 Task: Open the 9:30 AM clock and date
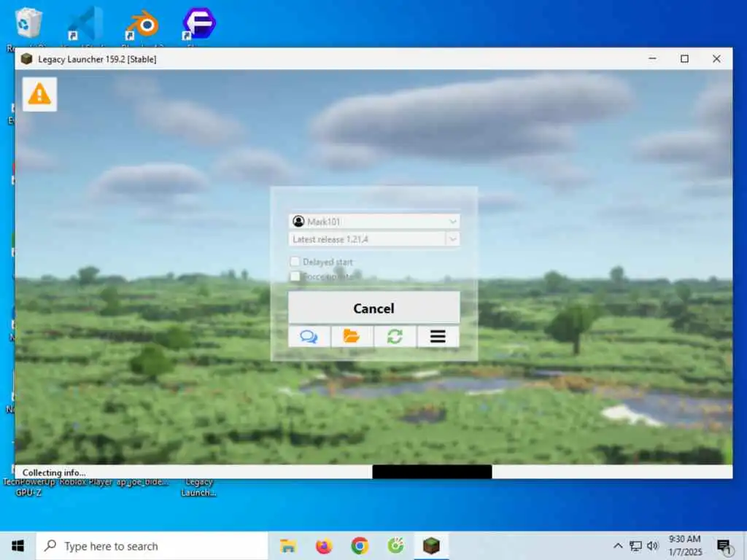tap(685, 545)
